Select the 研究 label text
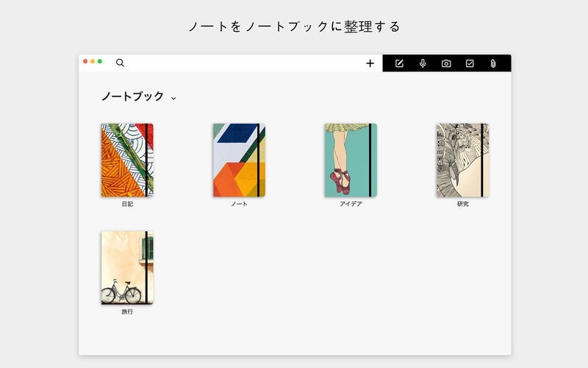Screen dimensions: 588x368 [x=463, y=204]
